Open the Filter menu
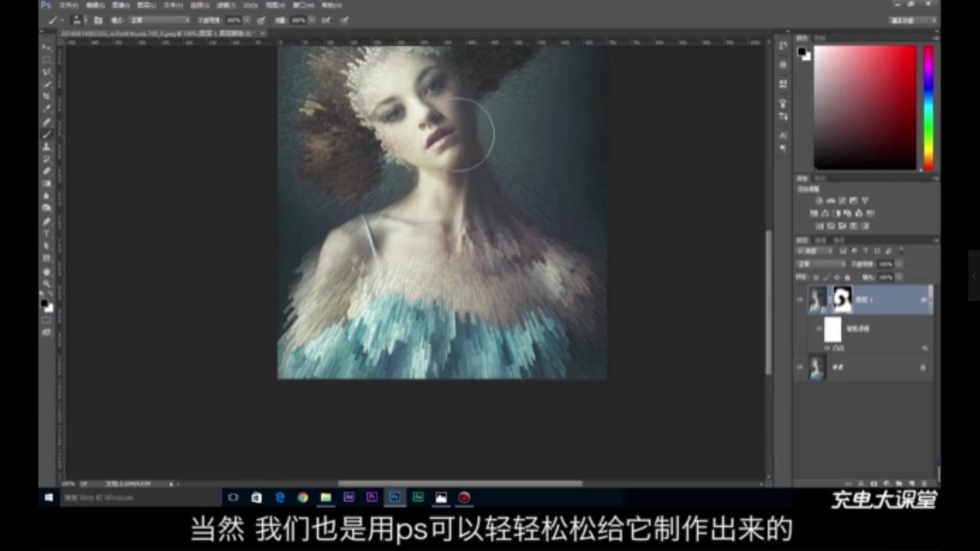The height and width of the screenshot is (551, 980). tap(226, 5)
